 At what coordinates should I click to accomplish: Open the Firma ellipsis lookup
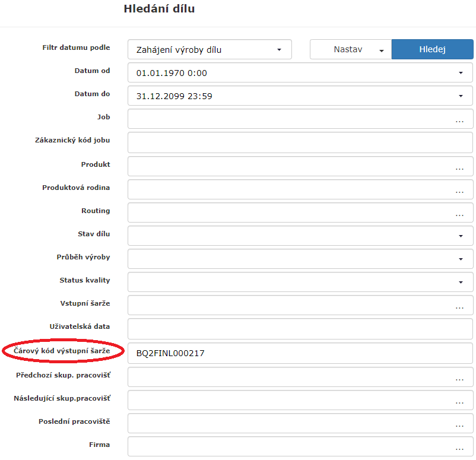point(459,447)
